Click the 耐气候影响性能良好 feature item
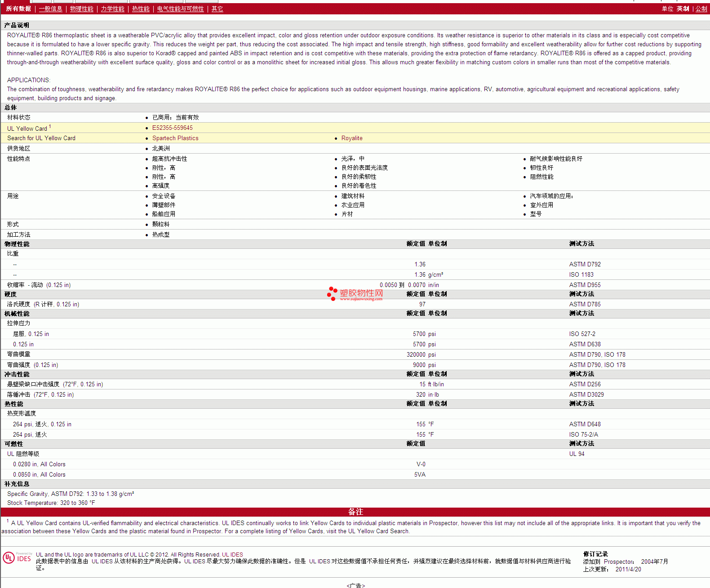The image size is (710, 588). pyautogui.click(x=556, y=159)
